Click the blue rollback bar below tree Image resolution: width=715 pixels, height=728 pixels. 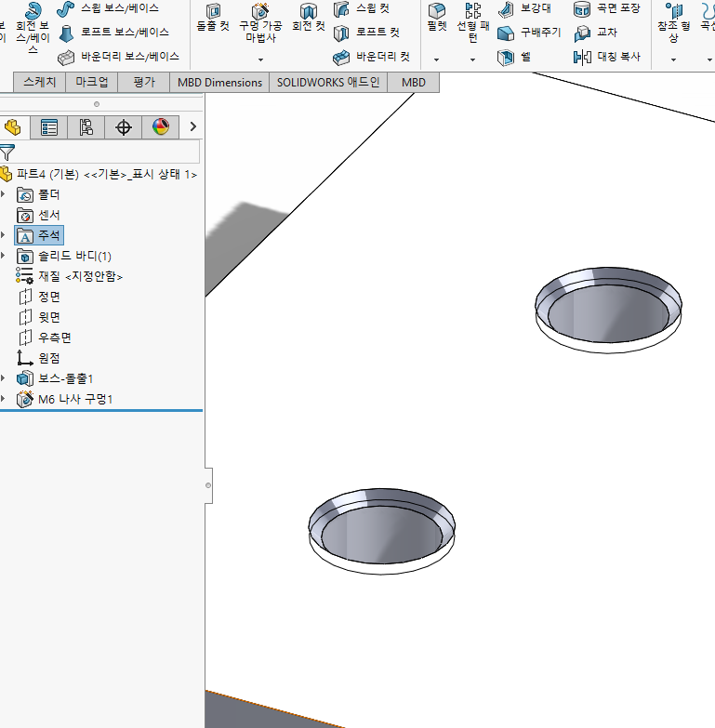click(x=101, y=410)
